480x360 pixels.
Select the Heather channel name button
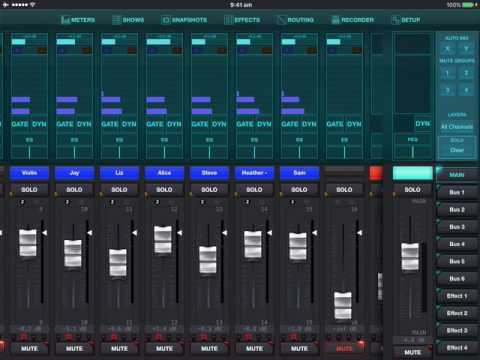coord(254,173)
